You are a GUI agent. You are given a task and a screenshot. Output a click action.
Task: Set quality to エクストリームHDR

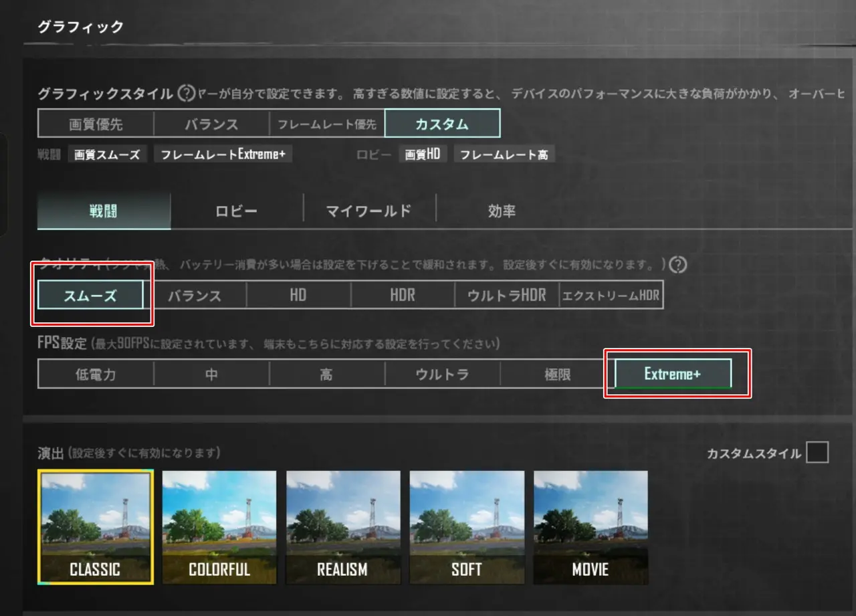[x=611, y=295]
